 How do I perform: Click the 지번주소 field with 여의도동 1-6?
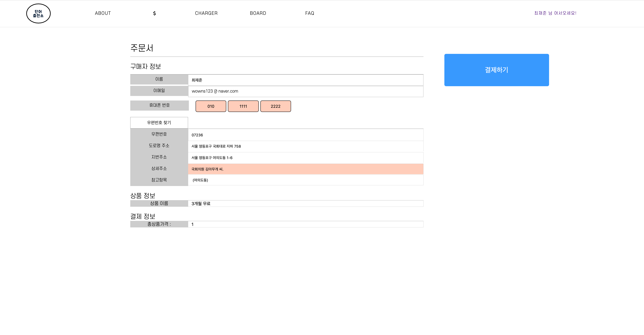pyautogui.click(x=306, y=158)
